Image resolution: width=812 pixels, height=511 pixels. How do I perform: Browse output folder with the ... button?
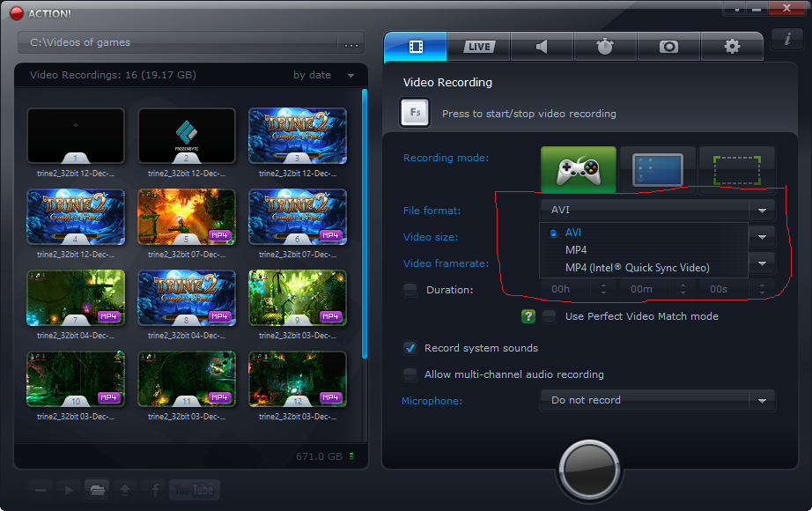[x=351, y=43]
